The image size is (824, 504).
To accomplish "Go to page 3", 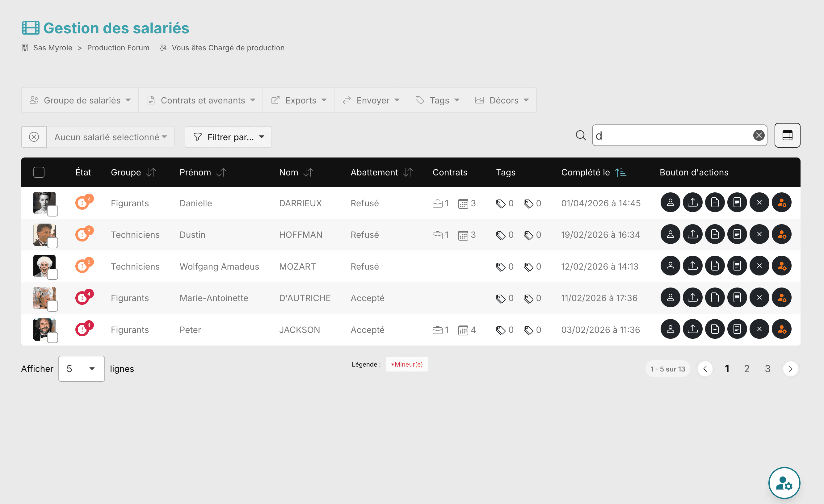I will point(768,368).
